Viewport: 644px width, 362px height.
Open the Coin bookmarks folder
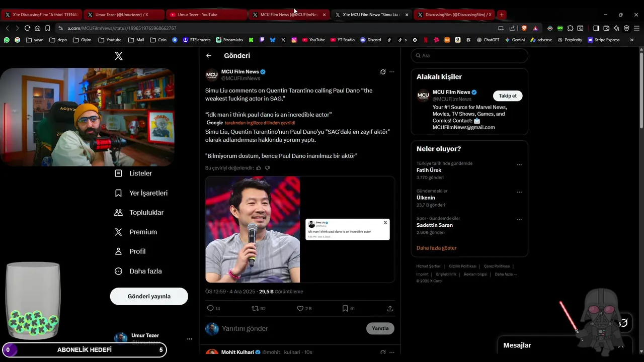[x=158, y=40]
